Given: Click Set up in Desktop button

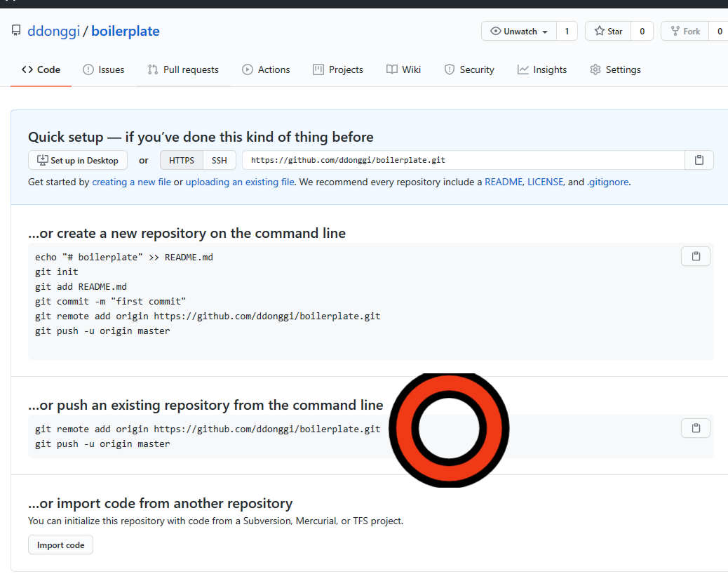Looking at the screenshot, I should pos(78,160).
